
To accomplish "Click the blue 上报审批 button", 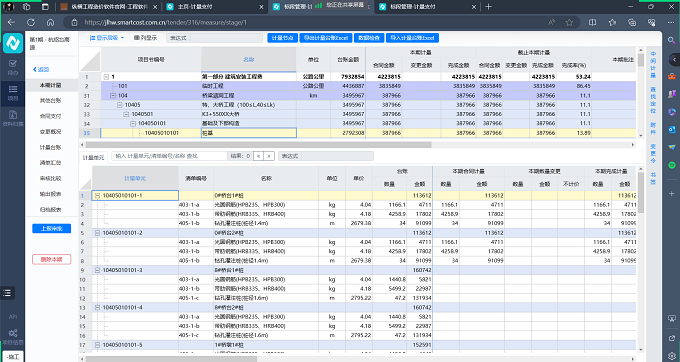I will click(52, 228).
